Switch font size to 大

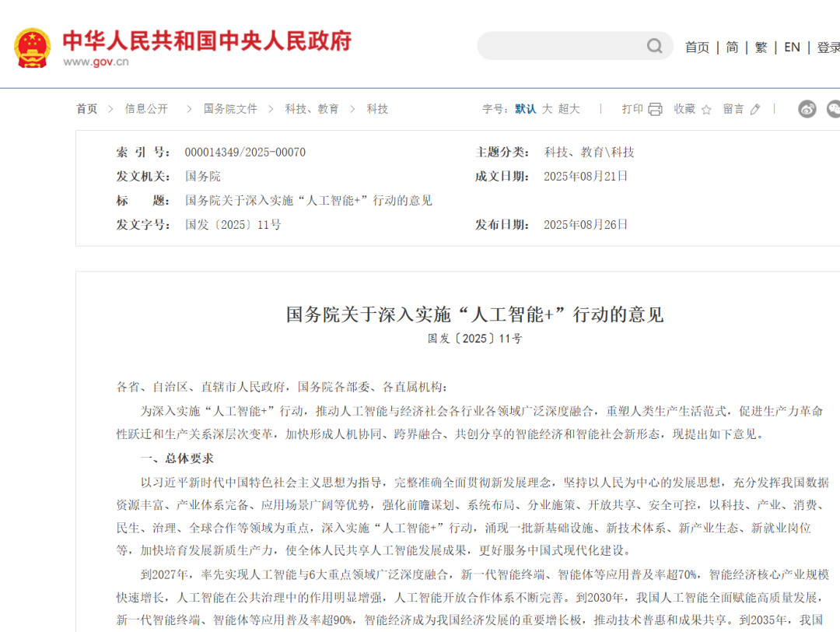point(547,109)
